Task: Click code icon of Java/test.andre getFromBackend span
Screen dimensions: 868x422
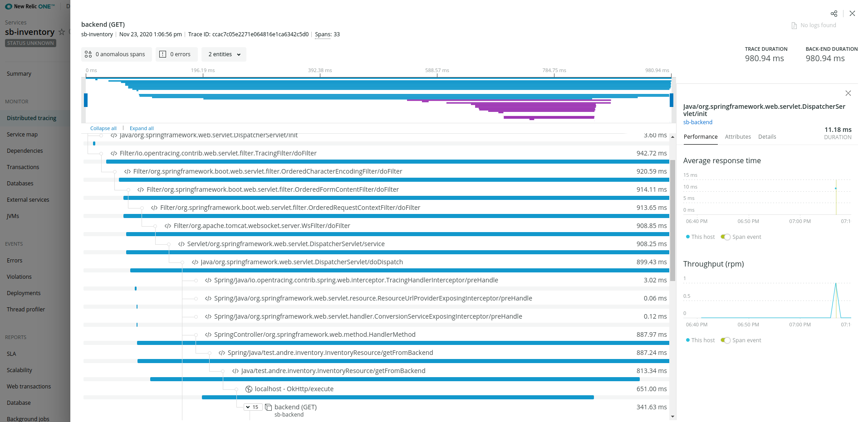Action: (235, 371)
